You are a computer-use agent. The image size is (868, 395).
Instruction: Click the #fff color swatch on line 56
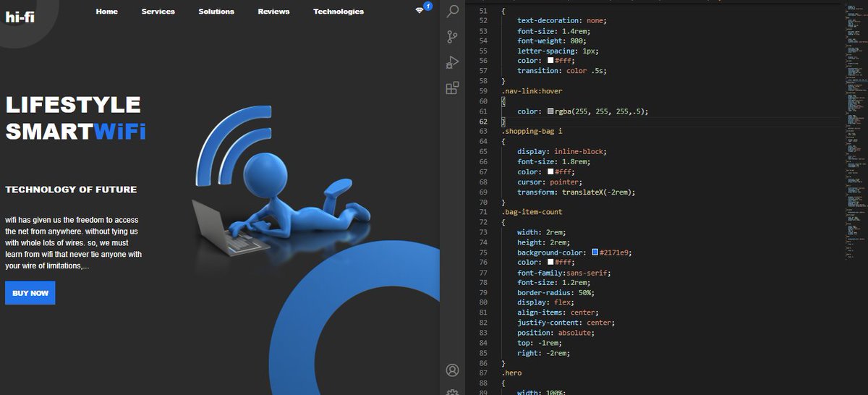coord(550,61)
